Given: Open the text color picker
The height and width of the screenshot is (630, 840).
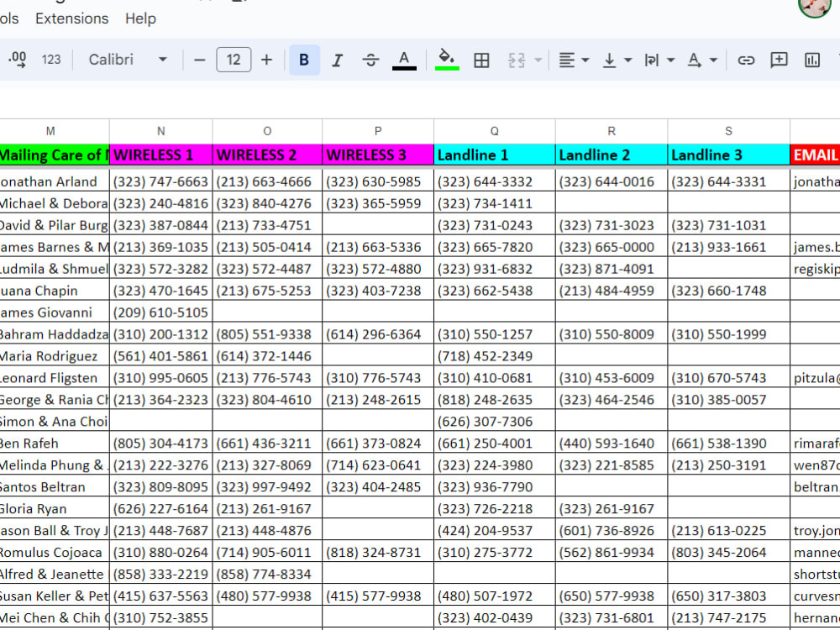Looking at the screenshot, I should click(x=405, y=60).
